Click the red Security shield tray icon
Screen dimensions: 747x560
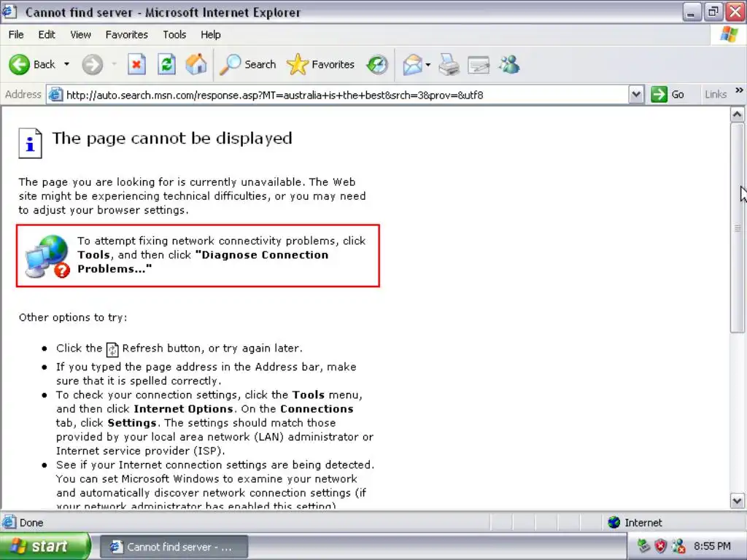660,545
